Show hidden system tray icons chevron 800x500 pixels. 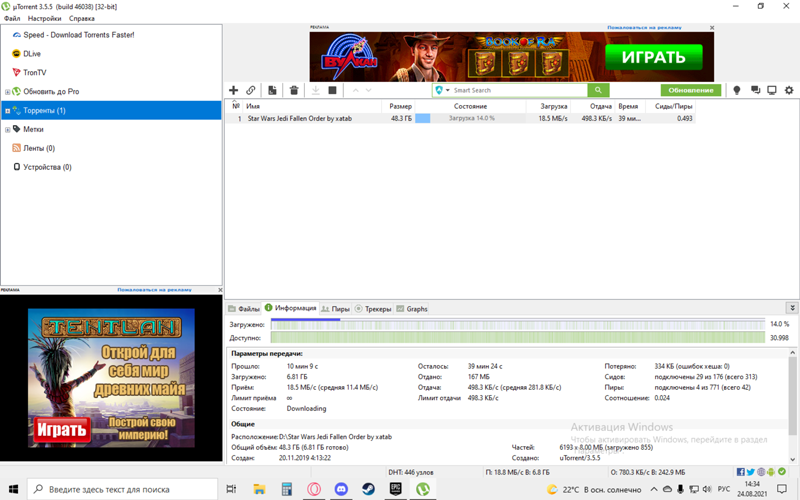pyautogui.click(x=654, y=489)
